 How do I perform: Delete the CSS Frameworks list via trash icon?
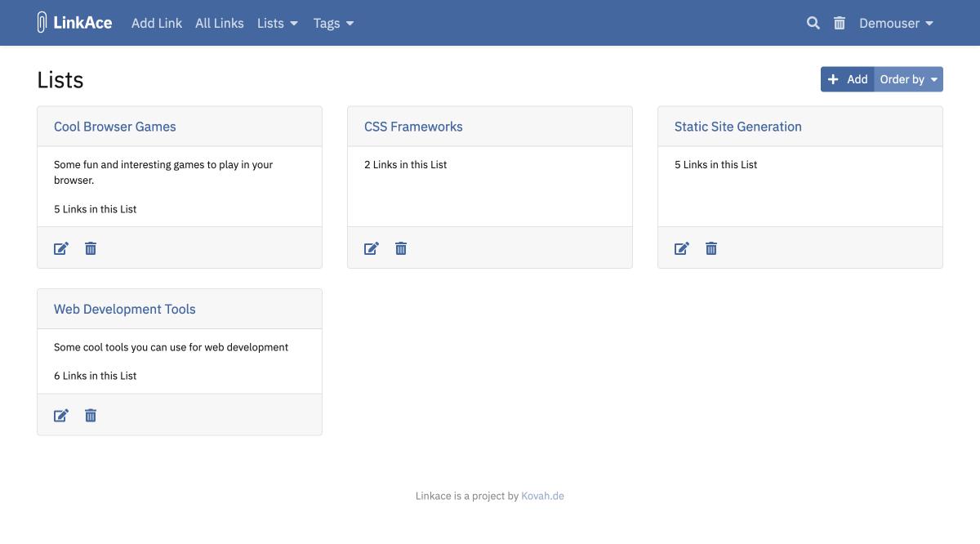400,248
